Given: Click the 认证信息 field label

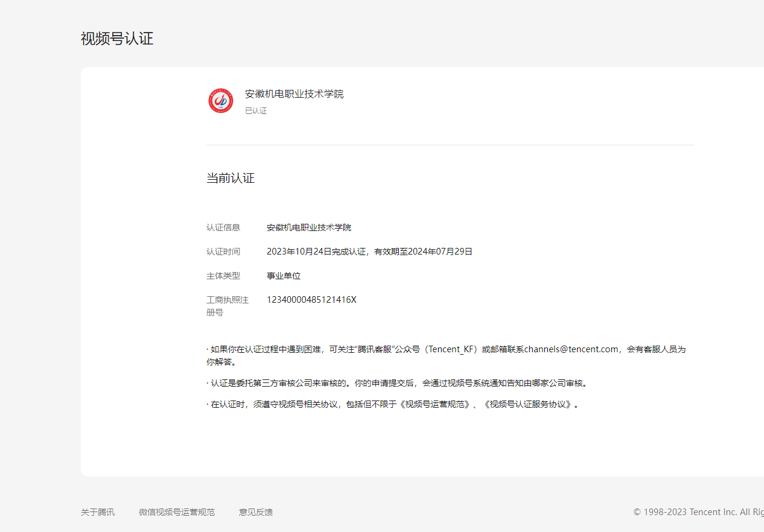Looking at the screenshot, I should coord(223,227).
